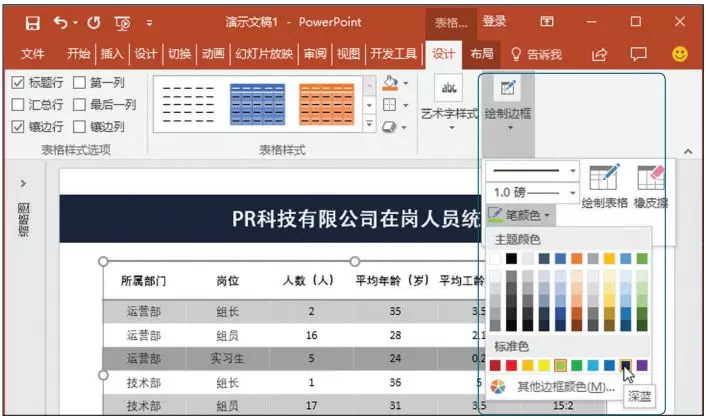Select the 绘制表格 draw table tool
706x419 pixels.
tap(604, 186)
